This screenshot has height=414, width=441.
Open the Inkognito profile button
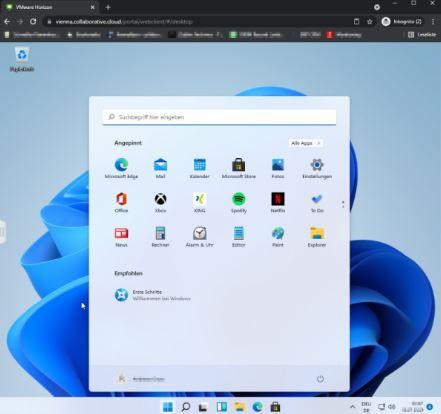(403, 22)
